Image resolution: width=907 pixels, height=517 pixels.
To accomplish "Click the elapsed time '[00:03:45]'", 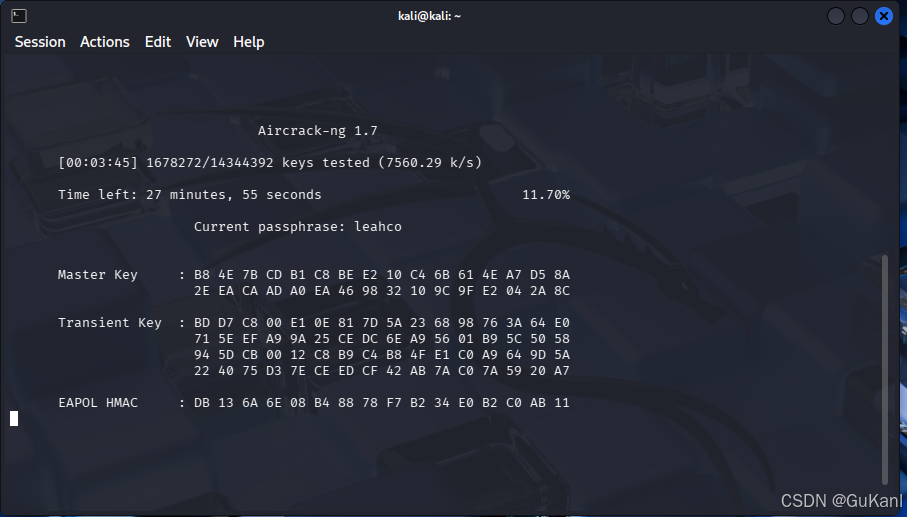I will click(x=98, y=163).
